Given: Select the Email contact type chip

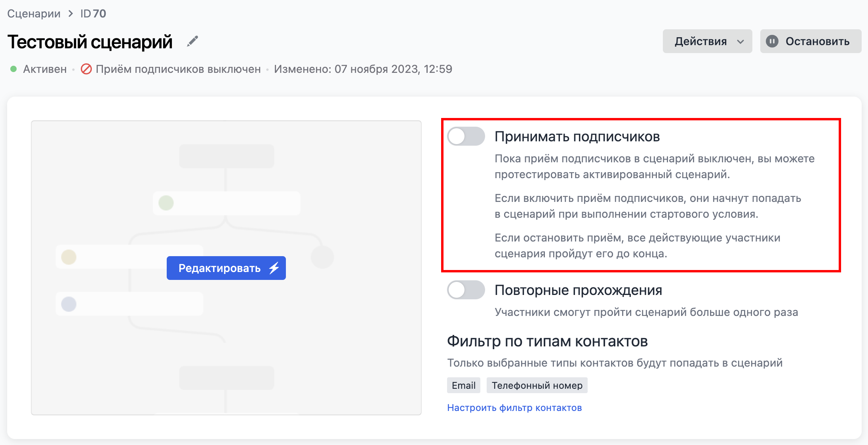Looking at the screenshot, I should pos(463,385).
